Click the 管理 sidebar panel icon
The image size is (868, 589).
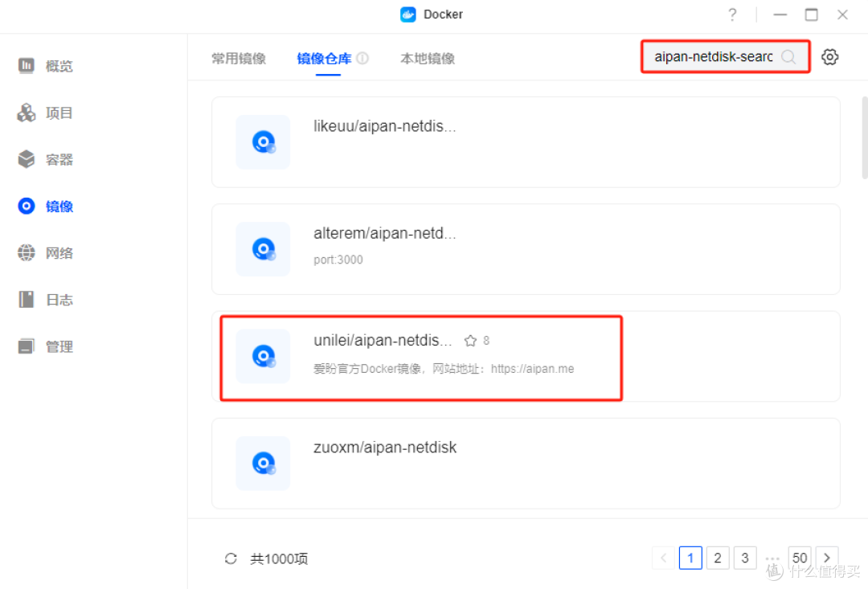coord(26,346)
